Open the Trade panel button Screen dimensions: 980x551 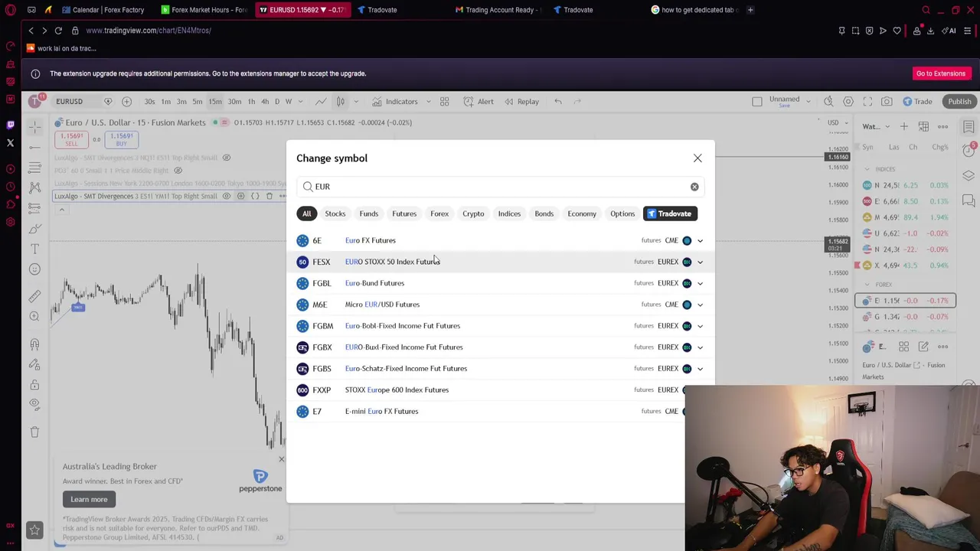(917, 102)
